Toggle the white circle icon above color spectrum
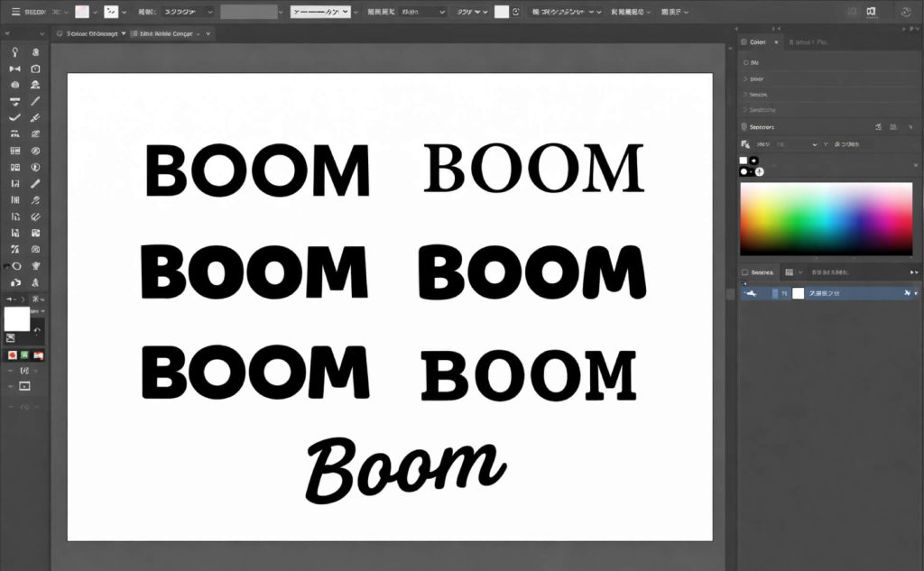 click(x=744, y=171)
